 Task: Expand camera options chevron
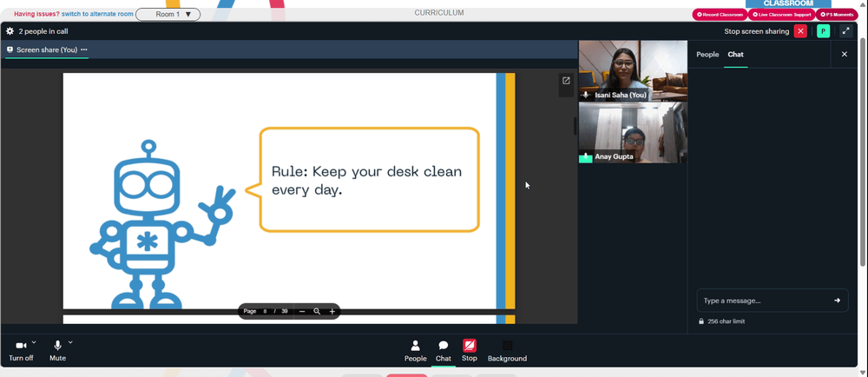[x=34, y=342]
